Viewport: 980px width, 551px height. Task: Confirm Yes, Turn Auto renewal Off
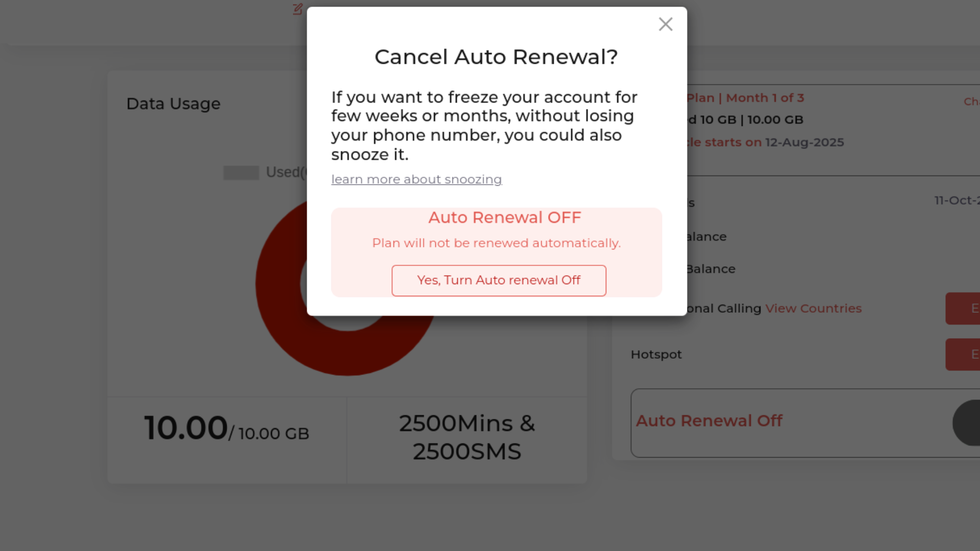tap(499, 280)
